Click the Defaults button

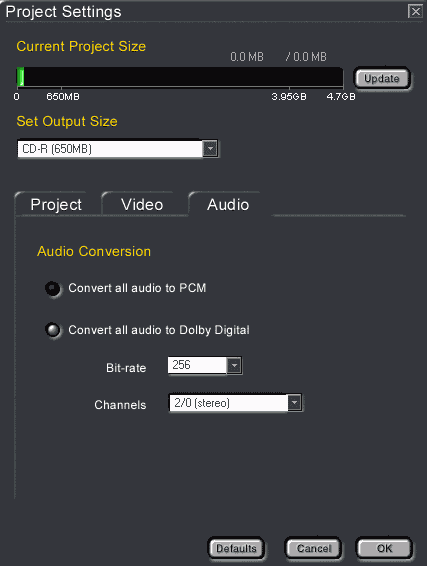(236, 549)
